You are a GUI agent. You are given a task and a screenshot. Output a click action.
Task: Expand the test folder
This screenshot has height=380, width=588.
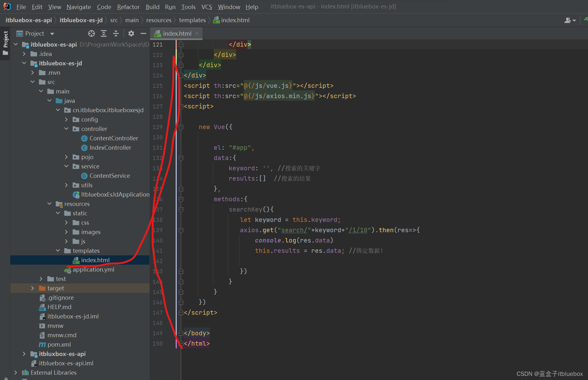tap(41, 279)
